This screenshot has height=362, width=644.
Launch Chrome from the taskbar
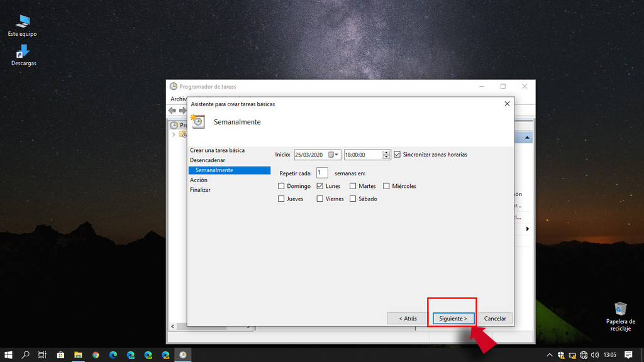(x=96, y=355)
